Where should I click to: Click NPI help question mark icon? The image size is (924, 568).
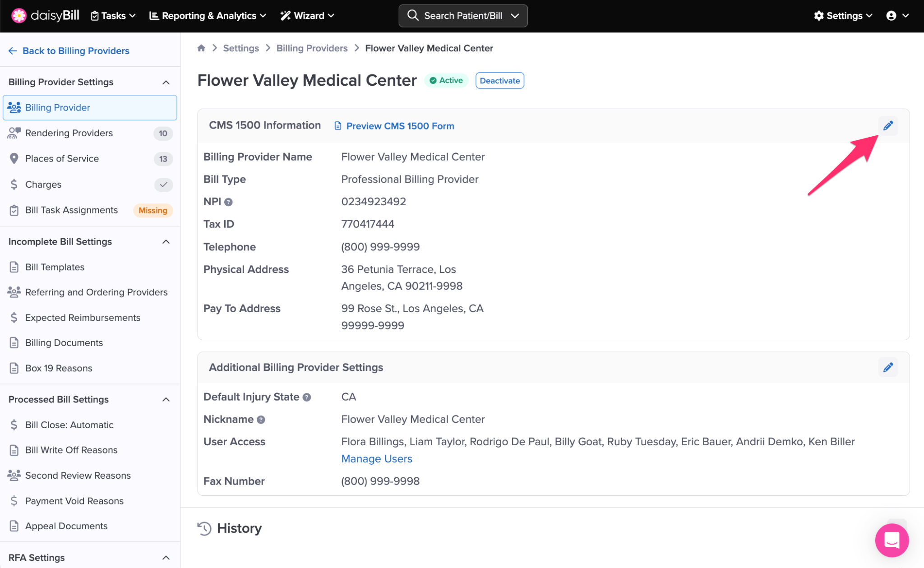pyautogui.click(x=229, y=202)
